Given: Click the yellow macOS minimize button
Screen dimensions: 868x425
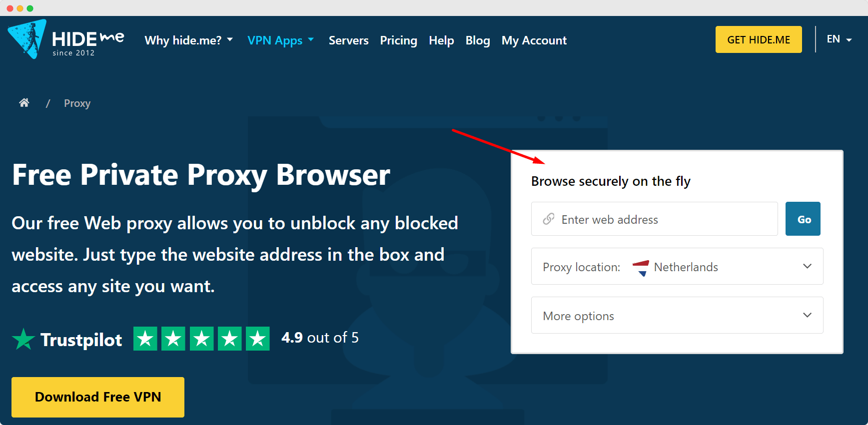Looking at the screenshot, I should [20, 8].
